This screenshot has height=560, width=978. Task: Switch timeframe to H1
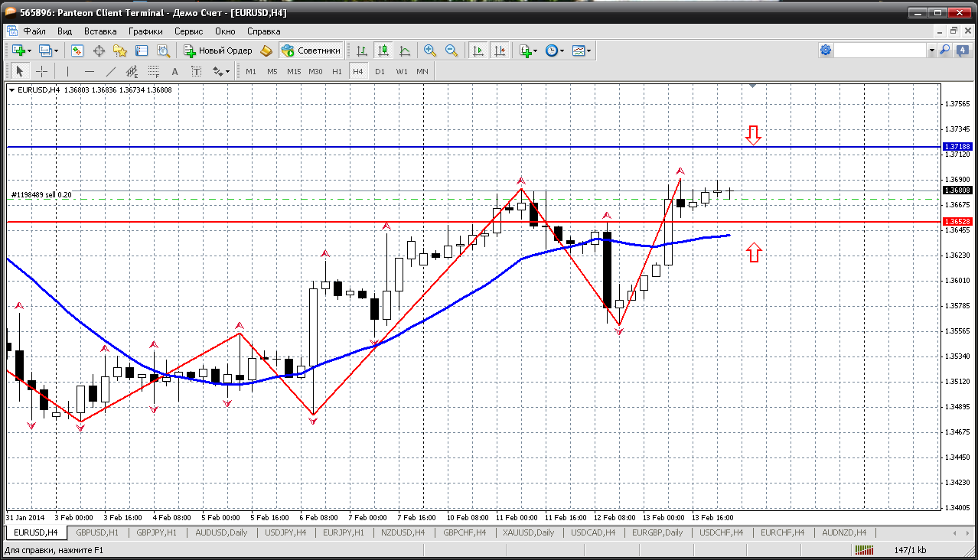(337, 71)
